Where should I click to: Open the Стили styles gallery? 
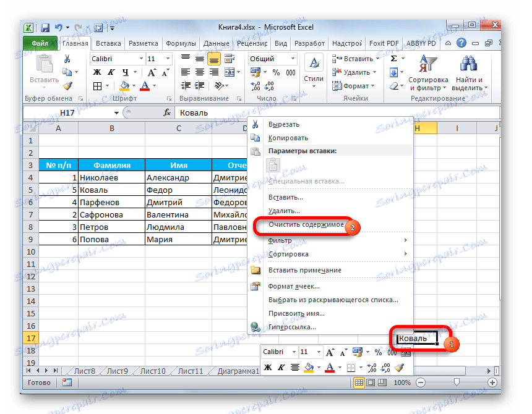click(x=314, y=70)
